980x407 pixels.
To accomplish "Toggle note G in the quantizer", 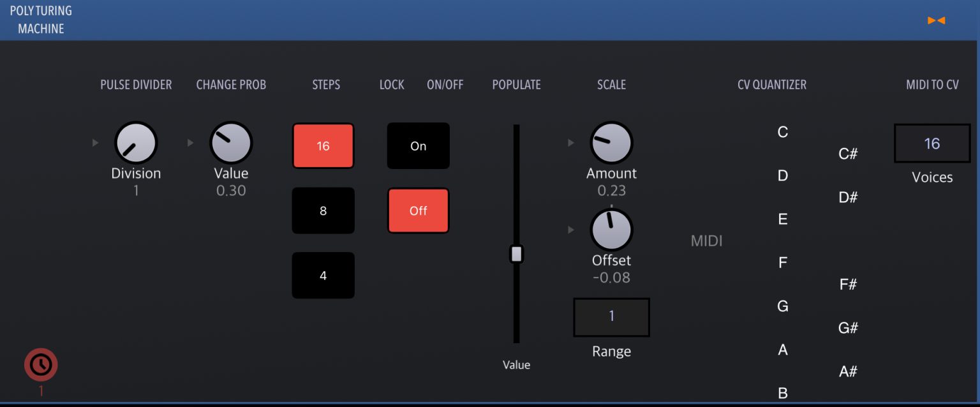I will coord(783,306).
